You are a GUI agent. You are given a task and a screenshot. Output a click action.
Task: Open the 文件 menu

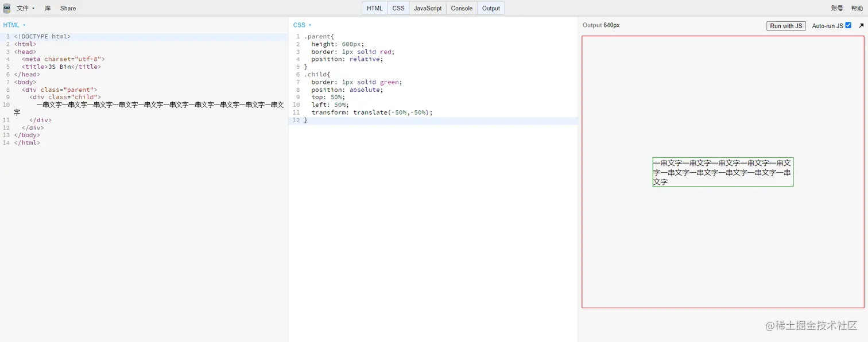[x=25, y=8]
